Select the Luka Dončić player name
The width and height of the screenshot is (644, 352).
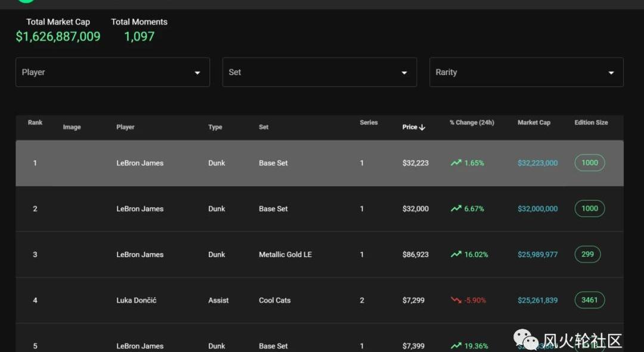pyautogui.click(x=137, y=300)
